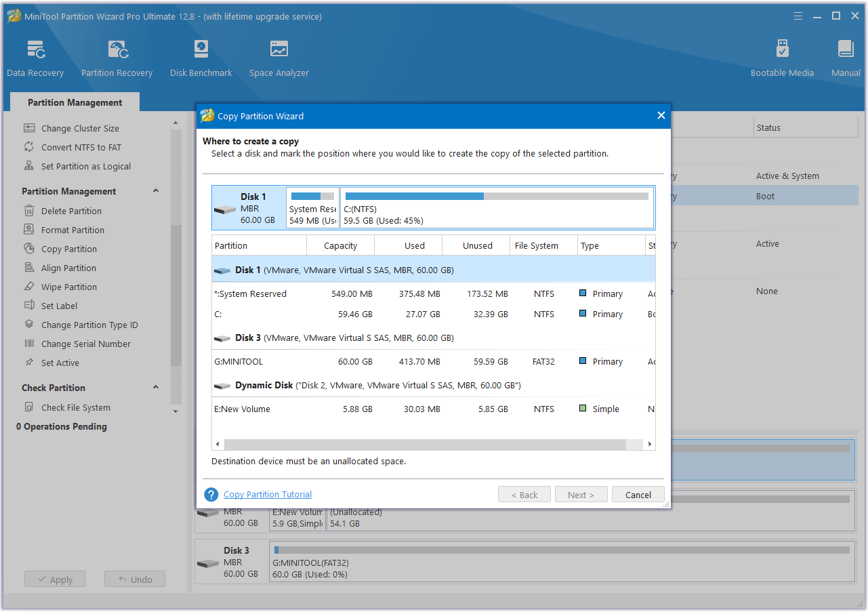Screen dimensions: 868x612
Task: Select the Partition Management tab
Action: [x=75, y=102]
